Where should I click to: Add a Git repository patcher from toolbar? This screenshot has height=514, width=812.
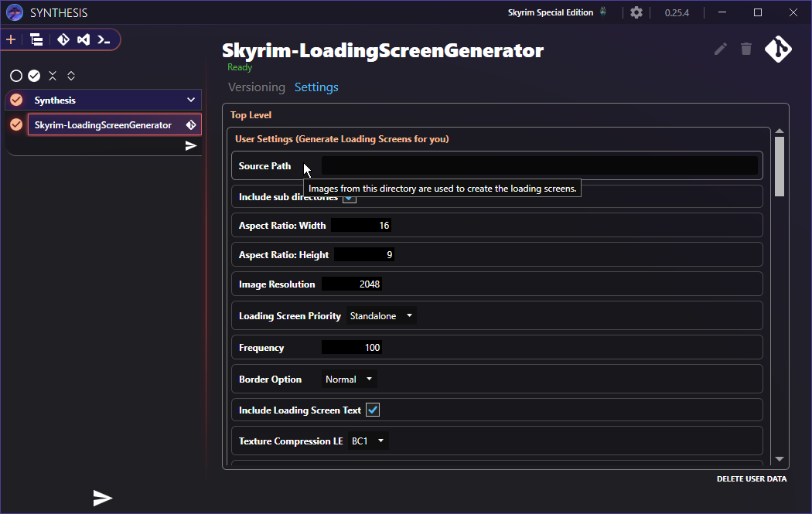coord(63,40)
